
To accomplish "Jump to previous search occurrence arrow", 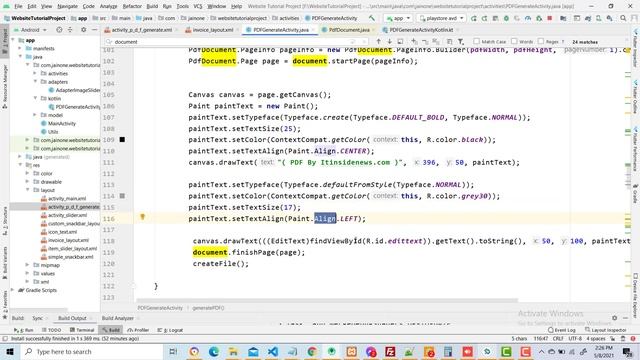I will point(378,42).
